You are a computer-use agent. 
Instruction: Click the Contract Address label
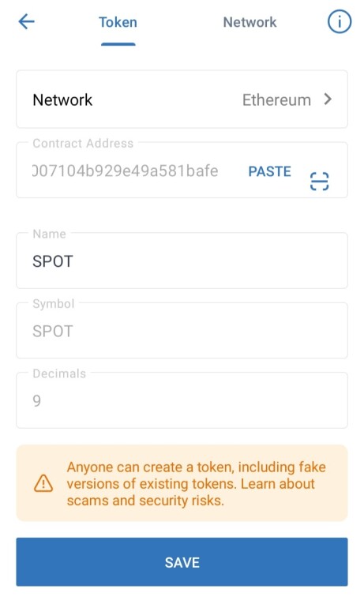(83, 143)
